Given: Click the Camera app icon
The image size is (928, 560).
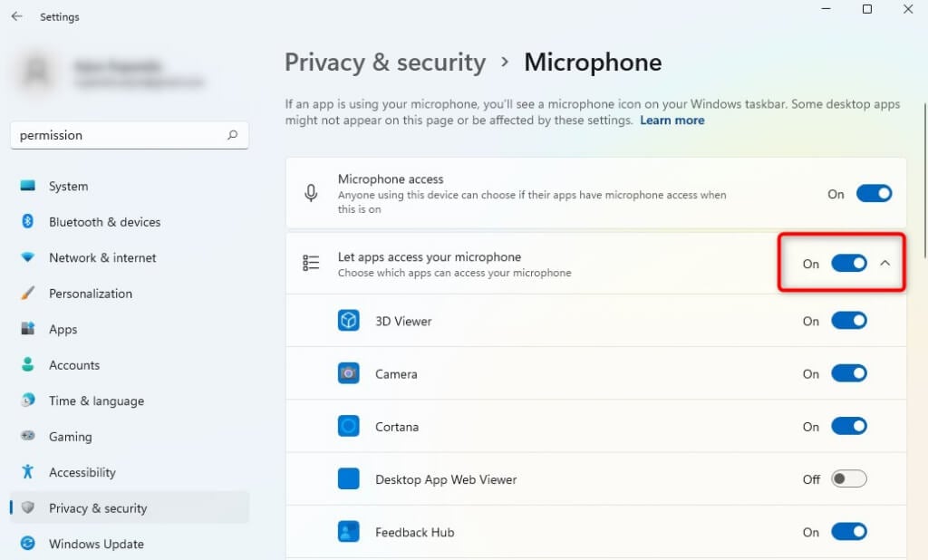Looking at the screenshot, I should coord(349,373).
